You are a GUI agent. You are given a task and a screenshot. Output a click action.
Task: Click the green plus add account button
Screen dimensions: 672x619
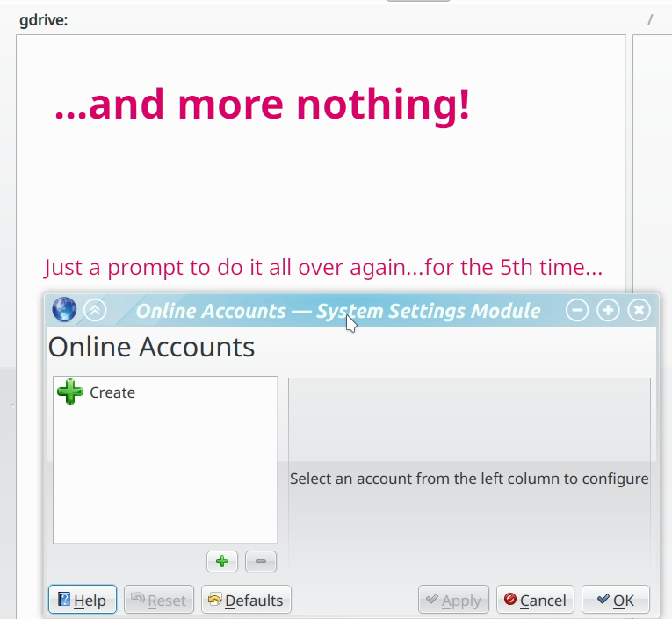[x=222, y=562]
